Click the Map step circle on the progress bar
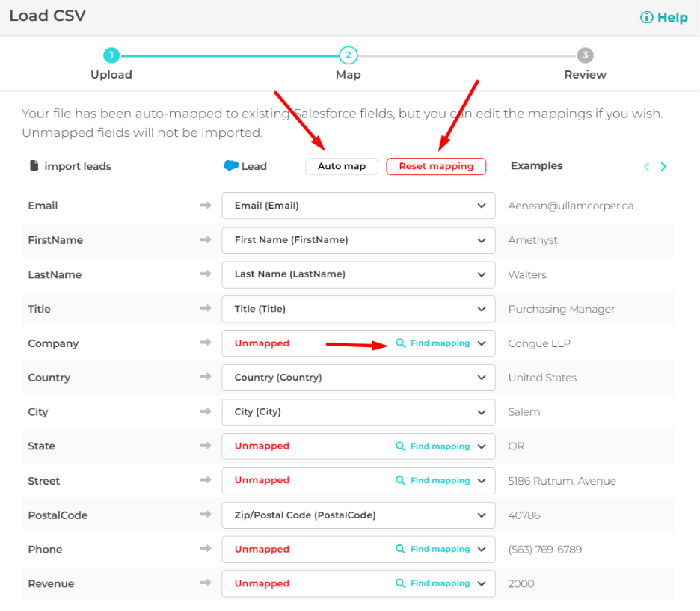The image size is (700, 611). [348, 55]
